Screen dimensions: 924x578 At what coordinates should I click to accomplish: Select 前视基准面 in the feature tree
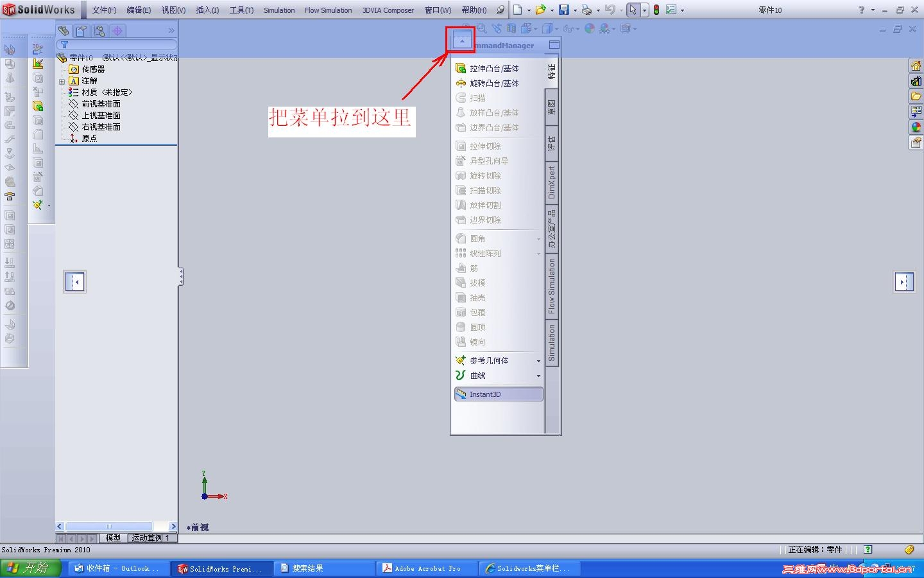click(101, 104)
